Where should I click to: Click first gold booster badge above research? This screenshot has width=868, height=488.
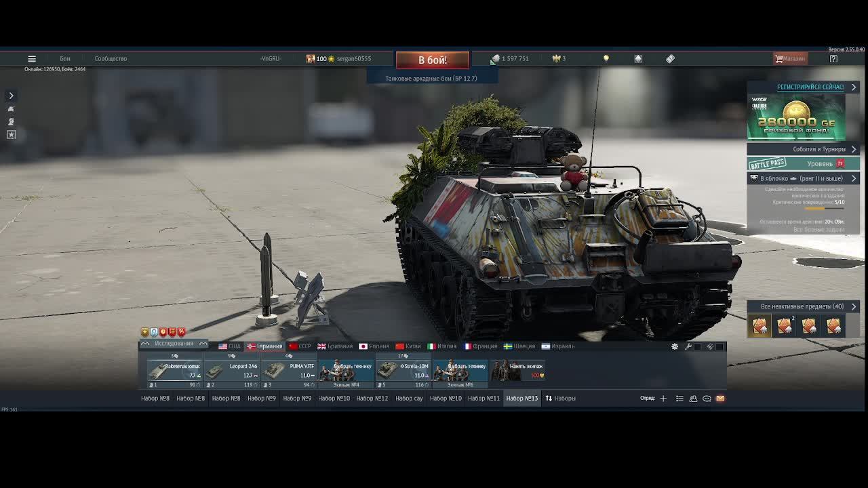pos(144,332)
